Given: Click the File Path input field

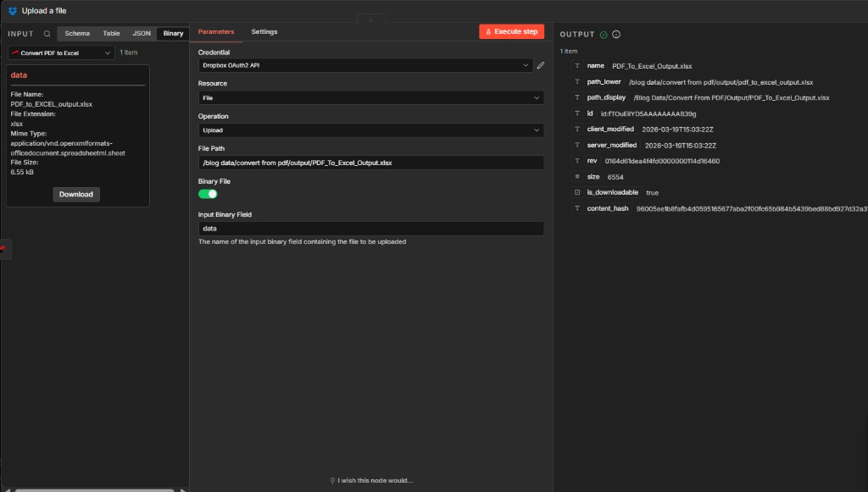Looking at the screenshot, I should 370,163.
